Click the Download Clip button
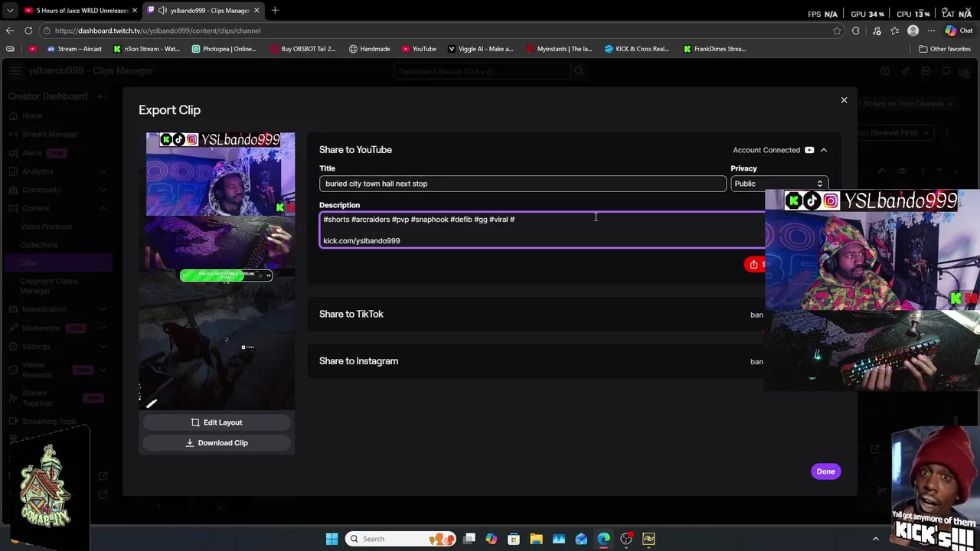 [x=217, y=442]
